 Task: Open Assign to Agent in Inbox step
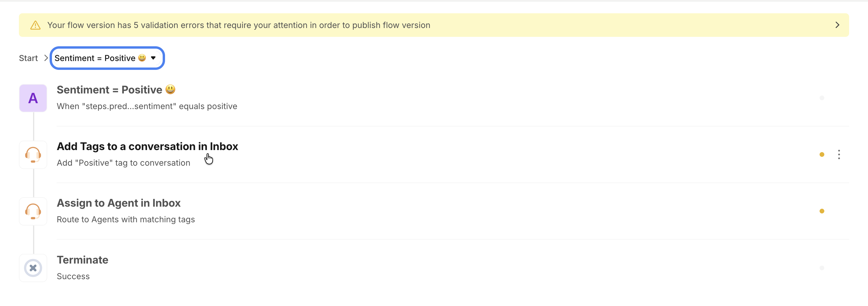pos(119,203)
